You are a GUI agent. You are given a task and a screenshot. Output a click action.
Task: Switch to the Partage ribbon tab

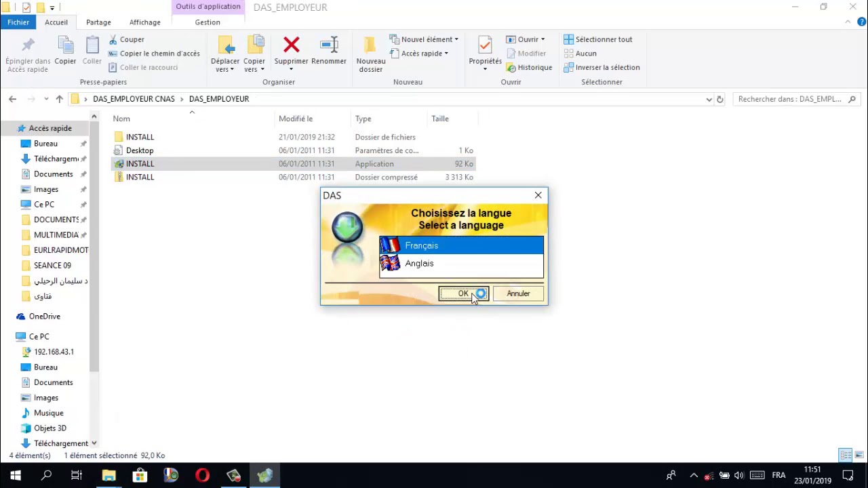pyautogui.click(x=98, y=22)
